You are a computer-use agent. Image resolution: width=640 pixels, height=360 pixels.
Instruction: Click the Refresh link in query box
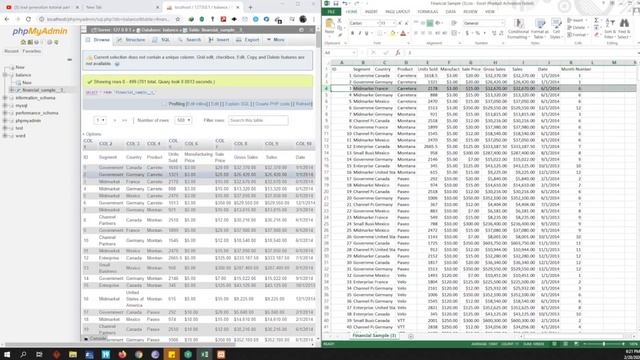pos(304,104)
